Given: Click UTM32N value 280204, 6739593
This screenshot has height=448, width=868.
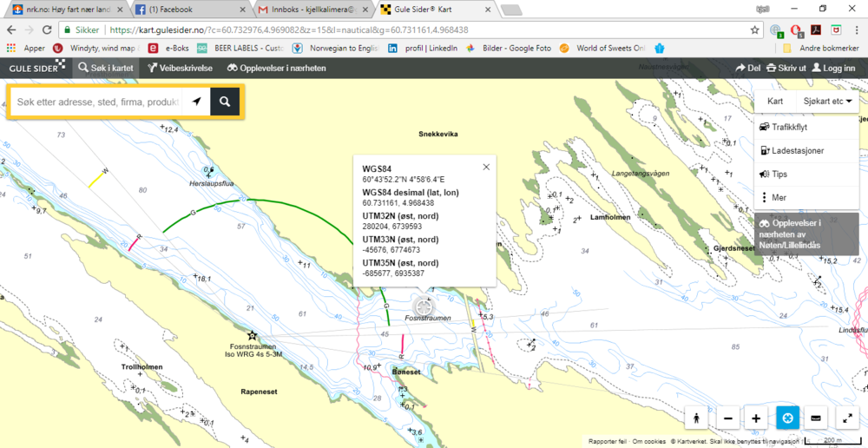Looking at the screenshot, I should click(x=392, y=226).
